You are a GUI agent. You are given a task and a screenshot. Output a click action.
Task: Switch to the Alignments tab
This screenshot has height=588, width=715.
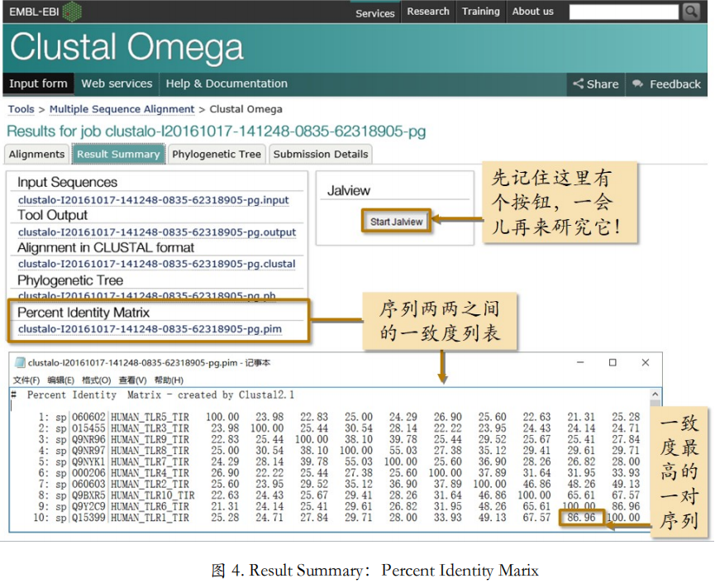pos(36,154)
